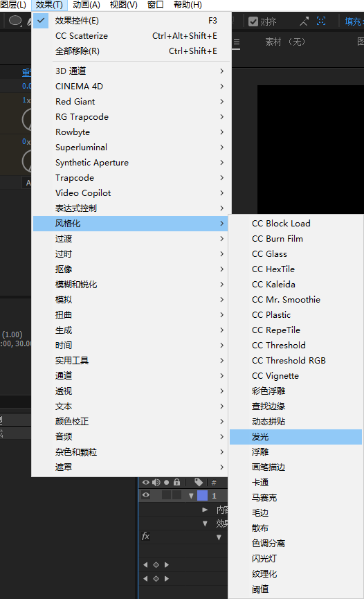Apply the 画笔描边 brush strokes effect
Screen dimensions: 364x599
295,467
